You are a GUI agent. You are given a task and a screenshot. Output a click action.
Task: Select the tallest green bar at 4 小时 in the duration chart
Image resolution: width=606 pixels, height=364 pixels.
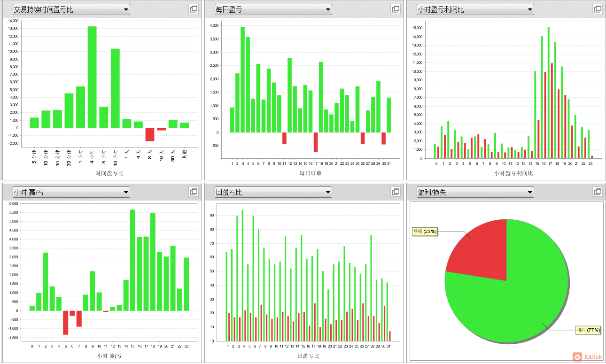(92, 77)
